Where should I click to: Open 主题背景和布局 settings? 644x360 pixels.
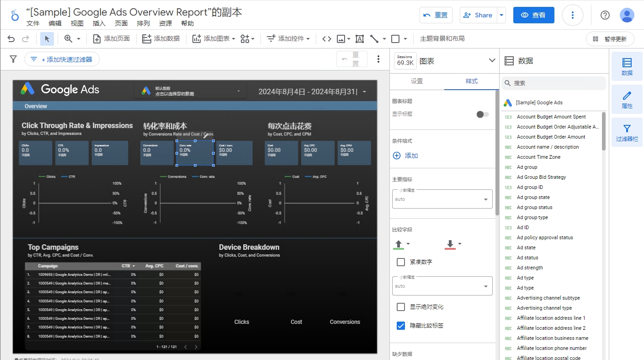442,39
